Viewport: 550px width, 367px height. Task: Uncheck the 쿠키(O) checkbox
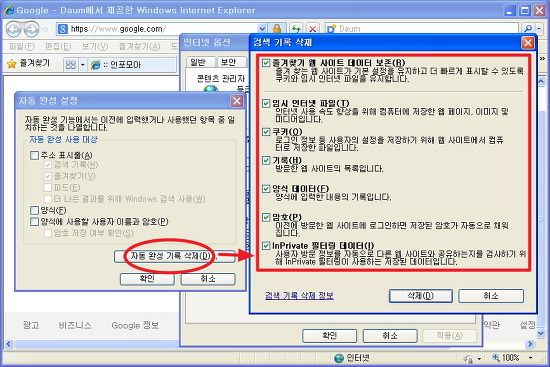point(266,132)
